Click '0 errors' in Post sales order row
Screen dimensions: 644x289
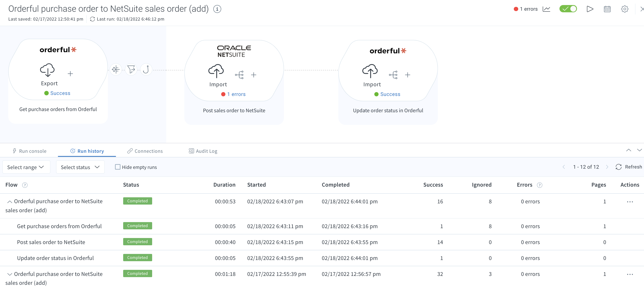(530, 242)
